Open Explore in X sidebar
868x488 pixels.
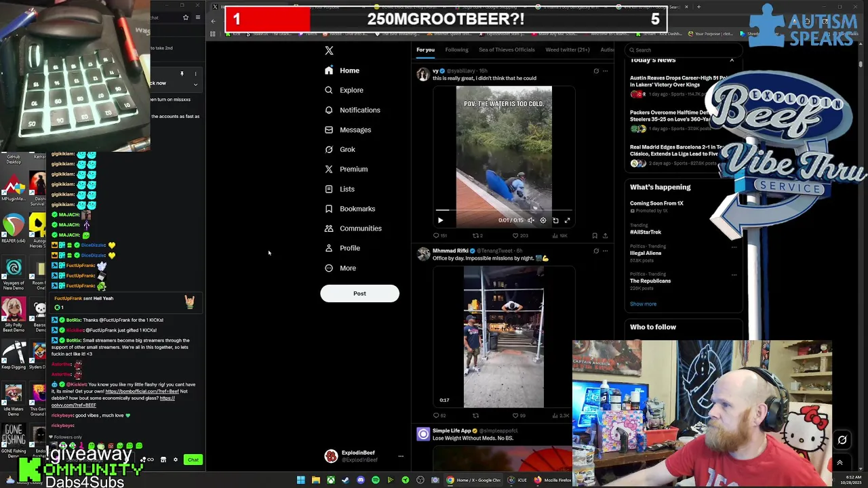pyautogui.click(x=343, y=90)
